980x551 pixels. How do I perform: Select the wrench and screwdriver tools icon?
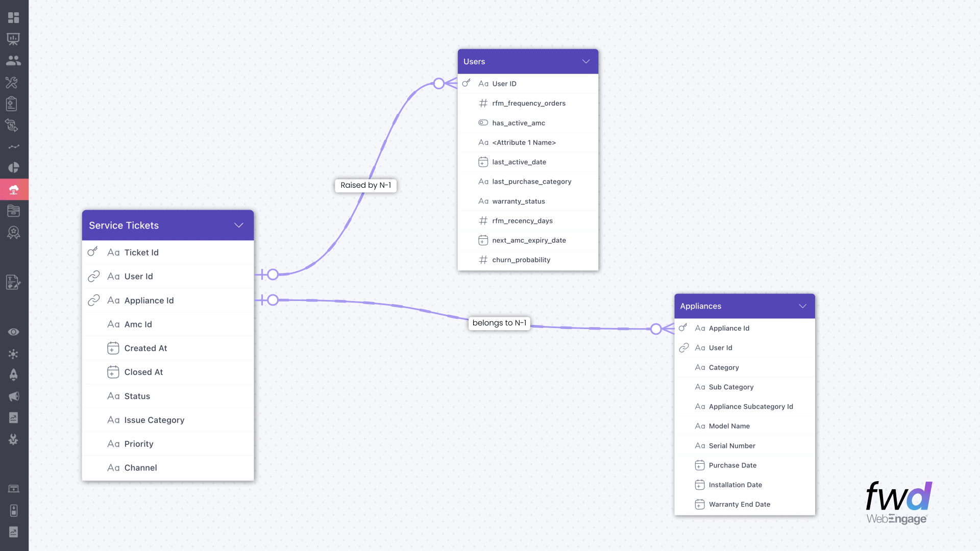[x=12, y=83]
